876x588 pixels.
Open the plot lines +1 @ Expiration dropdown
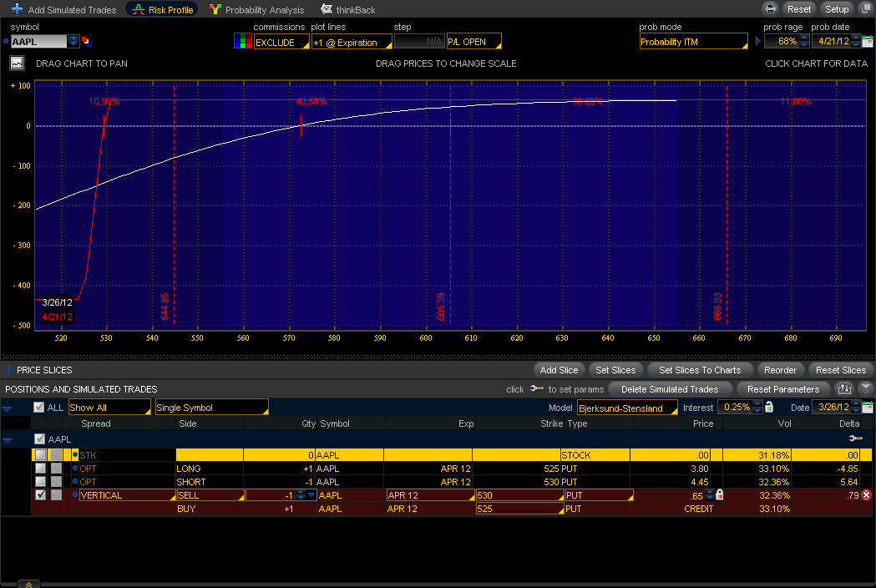352,42
